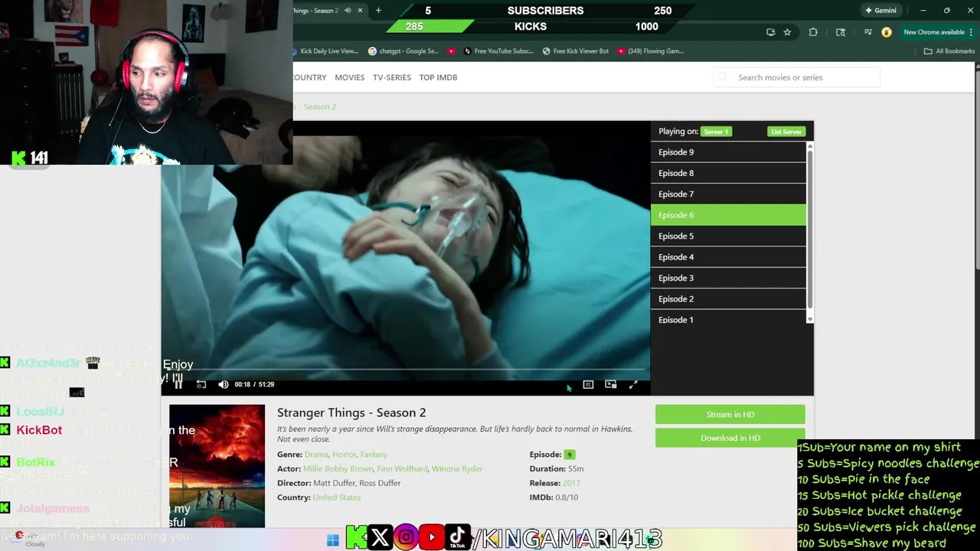Open the TOP IMDB menu item
Image resolution: width=980 pixels, height=551 pixels.
(x=438, y=77)
